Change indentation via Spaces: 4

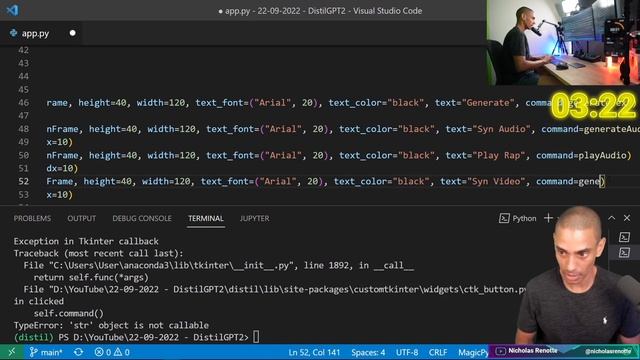(x=368, y=352)
